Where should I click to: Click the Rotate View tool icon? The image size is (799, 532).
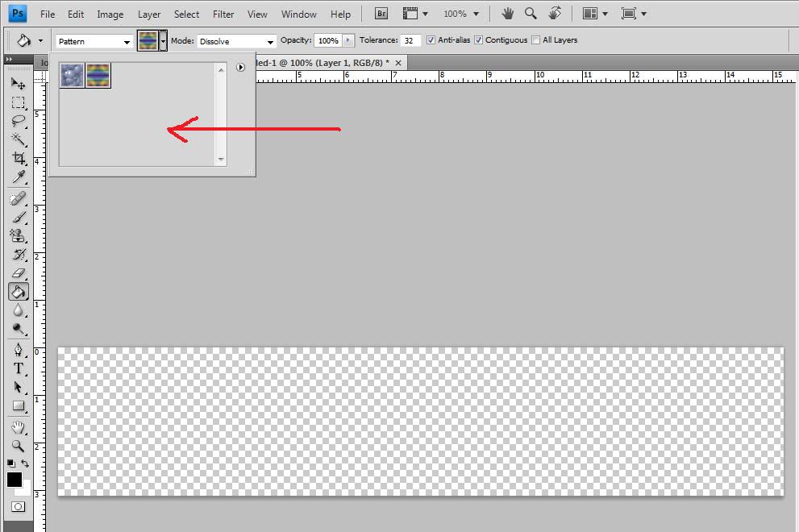tap(555, 13)
